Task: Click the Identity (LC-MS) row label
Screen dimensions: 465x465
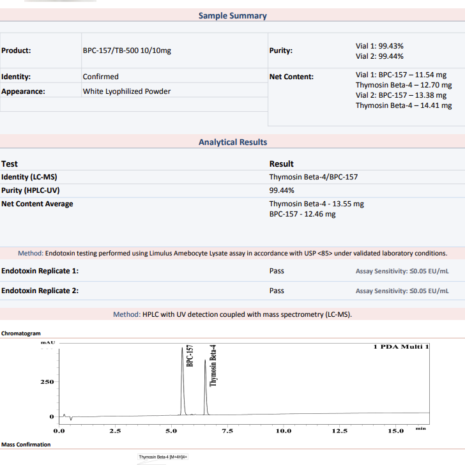Action: (x=29, y=177)
